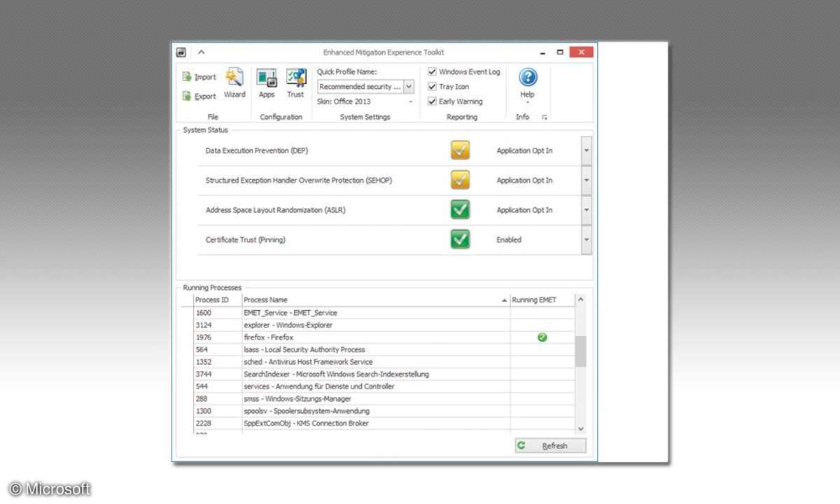Toggle Tray Icon checkbox
This screenshot has width=840, height=504.
click(433, 87)
